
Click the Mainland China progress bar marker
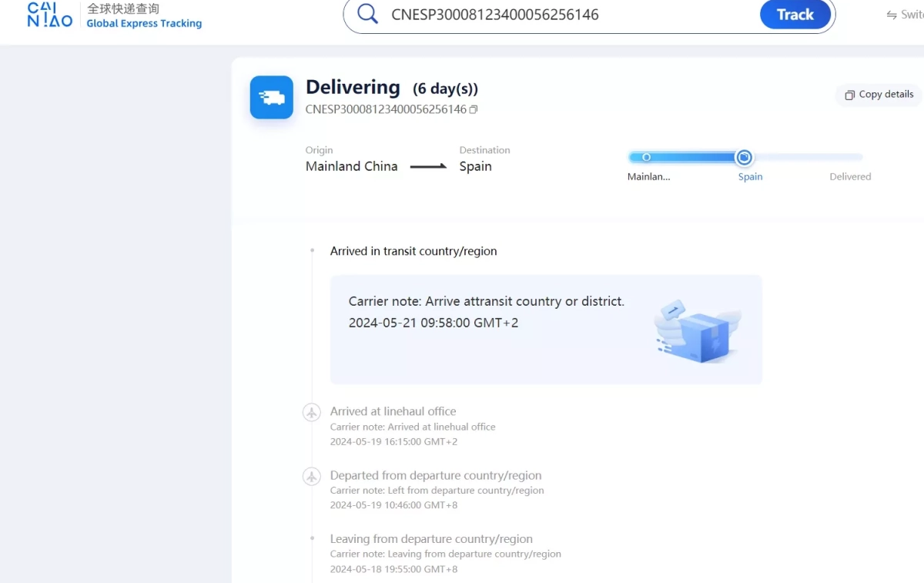646,157
